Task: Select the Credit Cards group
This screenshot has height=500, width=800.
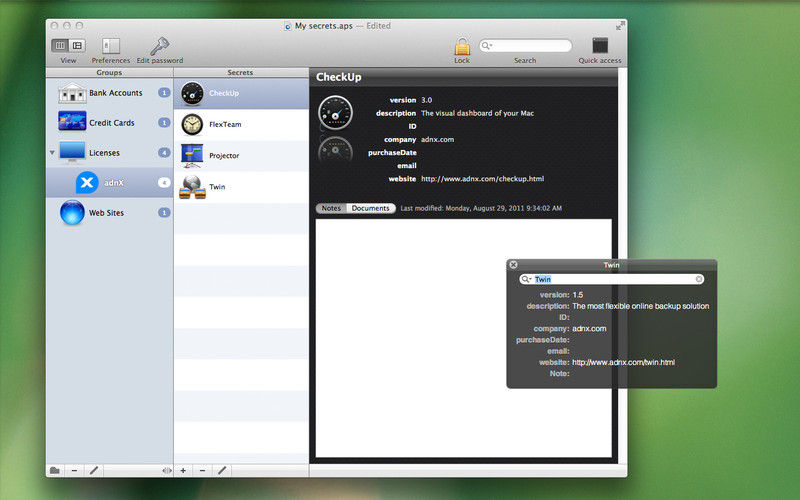Action: (111, 123)
